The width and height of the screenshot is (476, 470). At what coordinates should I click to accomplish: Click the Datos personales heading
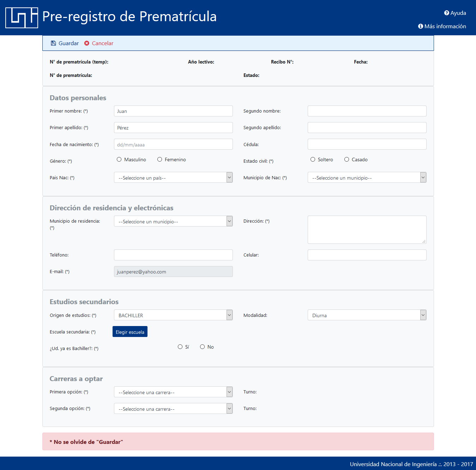pyautogui.click(x=78, y=98)
